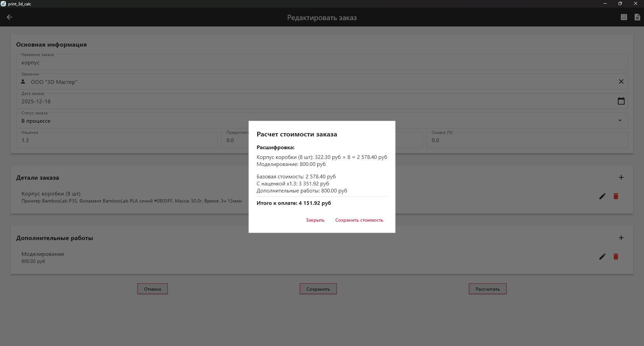Expand the Статус заказа dropdown
The image size is (644, 346).
(620, 121)
